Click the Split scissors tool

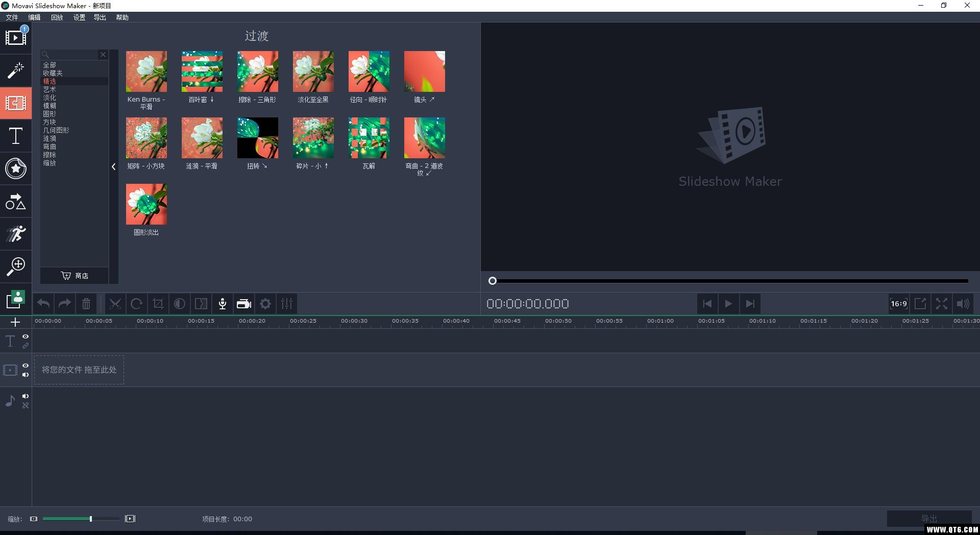point(115,304)
